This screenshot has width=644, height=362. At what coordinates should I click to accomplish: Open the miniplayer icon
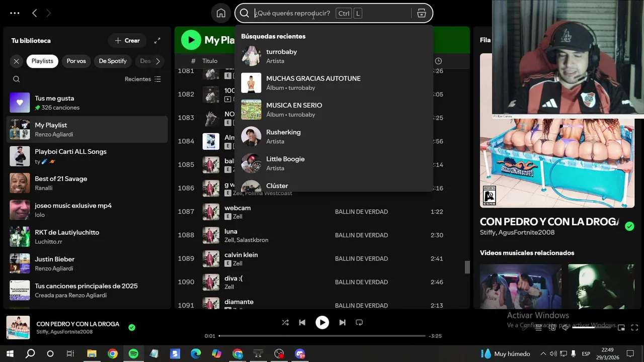pyautogui.click(x=621, y=328)
